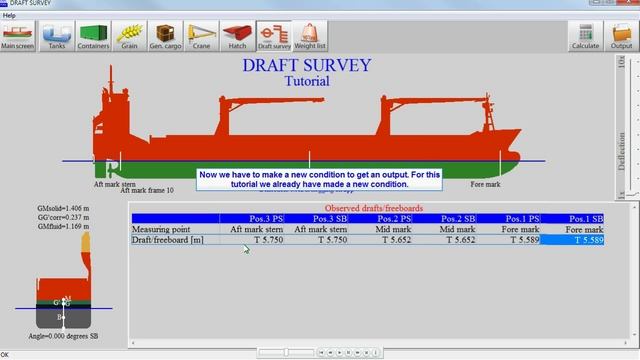Open the Weight list icon

[310, 36]
